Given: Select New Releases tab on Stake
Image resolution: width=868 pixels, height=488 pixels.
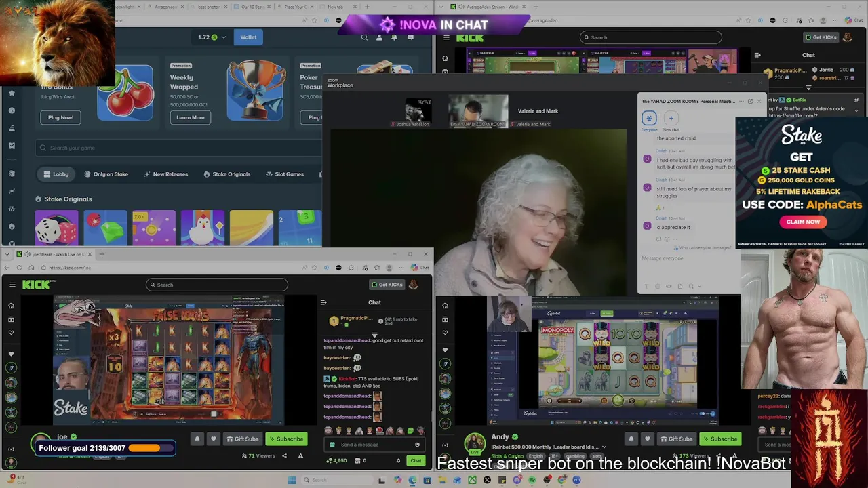Looking at the screenshot, I should pos(166,174).
